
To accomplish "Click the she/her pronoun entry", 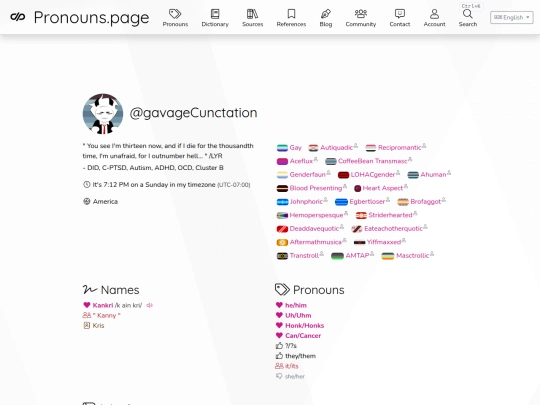I will 295,376.
